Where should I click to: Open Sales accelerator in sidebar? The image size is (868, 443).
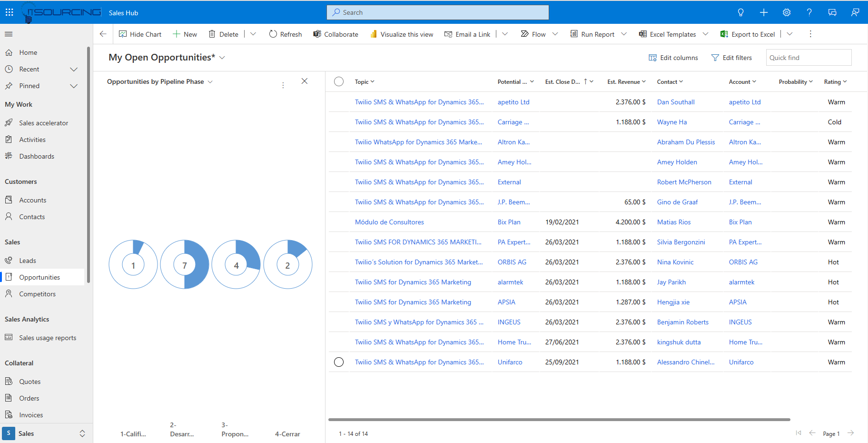43,123
